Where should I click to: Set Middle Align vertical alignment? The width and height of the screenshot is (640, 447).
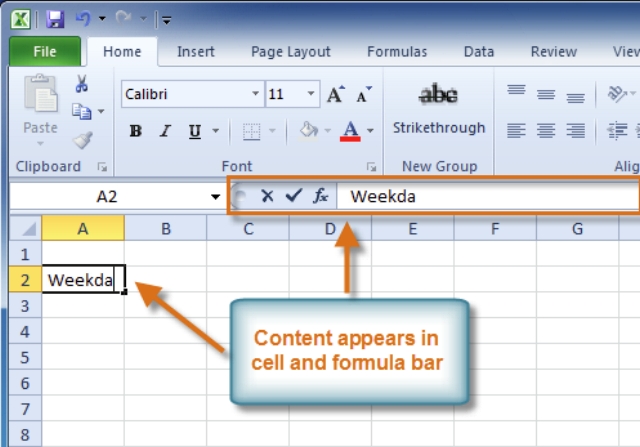546,95
